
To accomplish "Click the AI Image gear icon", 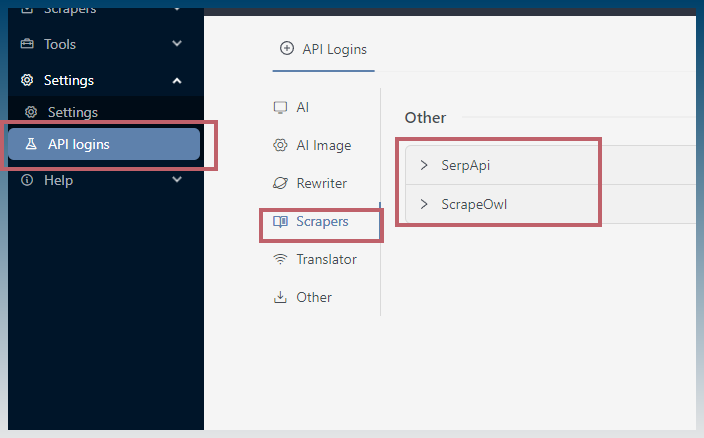I will (280, 145).
